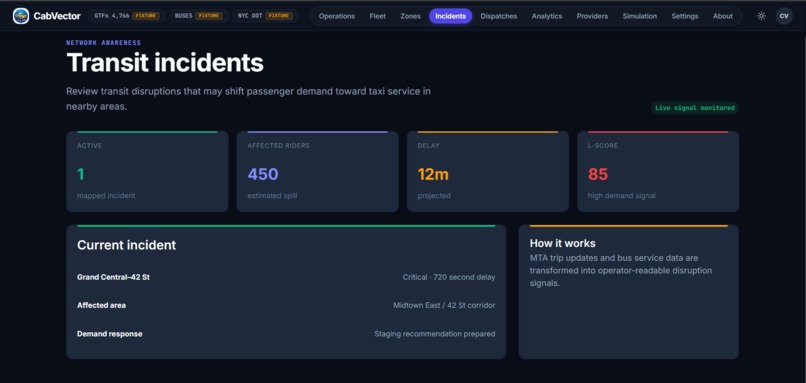806x383 pixels.
Task: Open the Operations tab
Action: point(337,16)
